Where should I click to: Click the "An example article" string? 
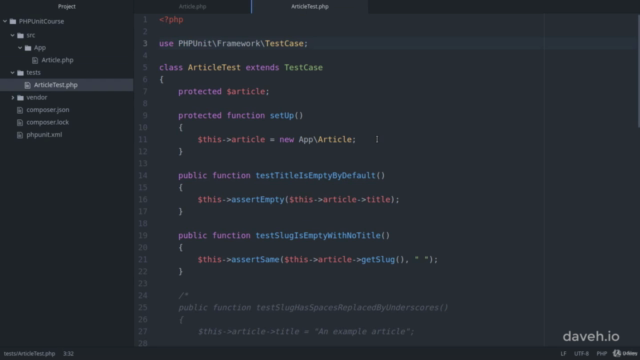pos(362,332)
